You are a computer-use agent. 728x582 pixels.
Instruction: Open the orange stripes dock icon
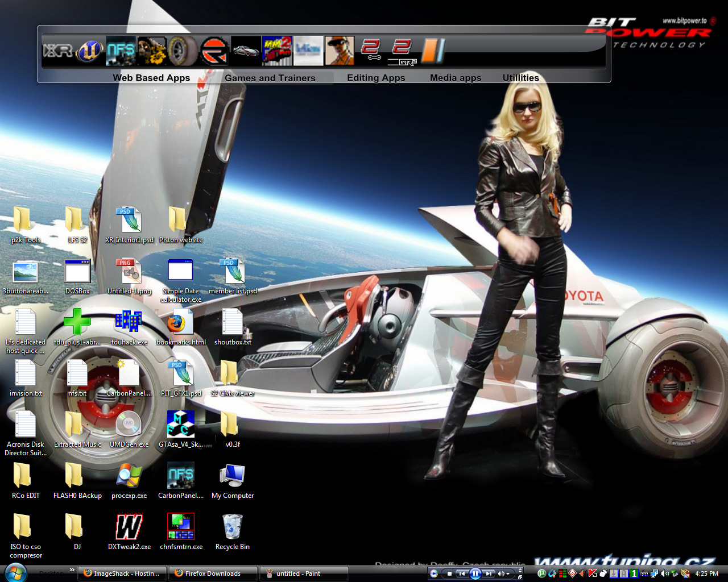pos(433,51)
